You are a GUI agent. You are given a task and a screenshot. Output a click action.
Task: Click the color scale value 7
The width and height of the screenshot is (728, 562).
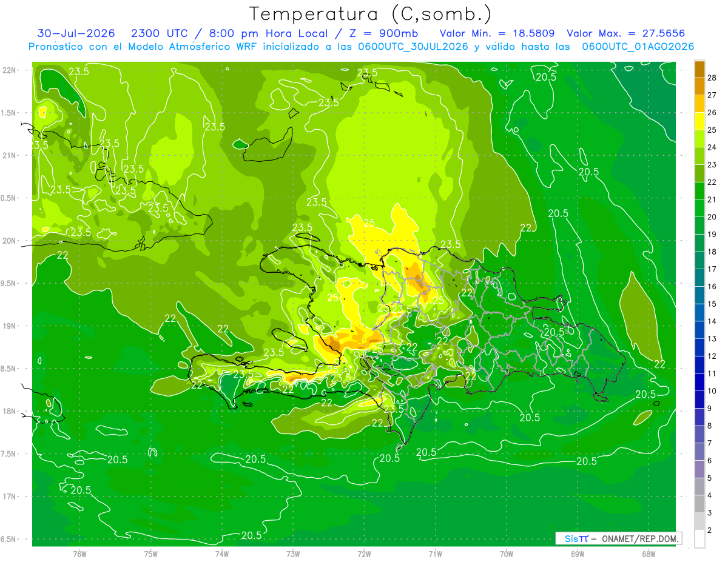710,443
